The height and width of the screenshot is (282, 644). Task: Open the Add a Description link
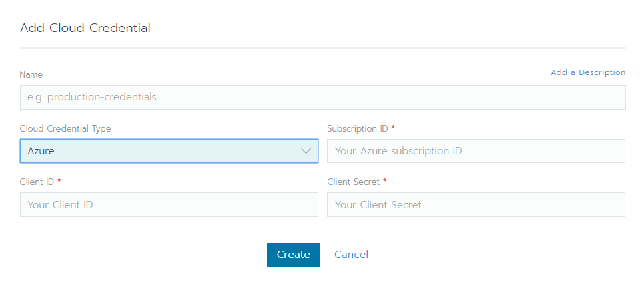pos(588,72)
